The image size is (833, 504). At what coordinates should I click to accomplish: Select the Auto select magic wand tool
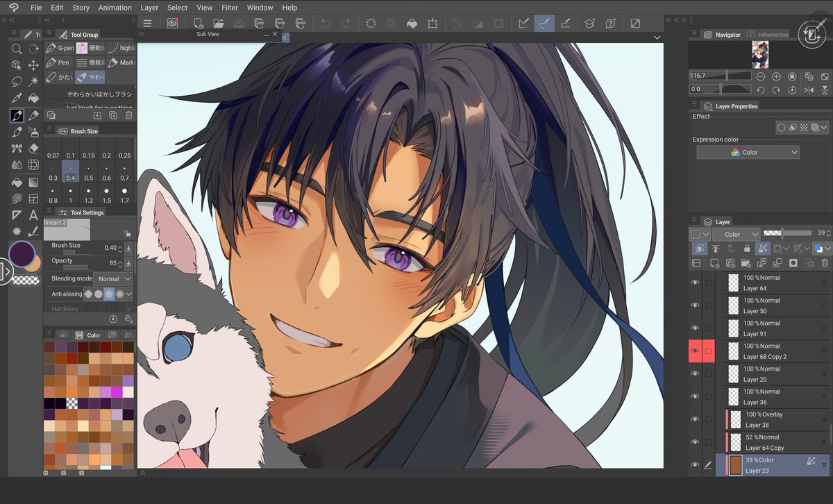coord(33,82)
